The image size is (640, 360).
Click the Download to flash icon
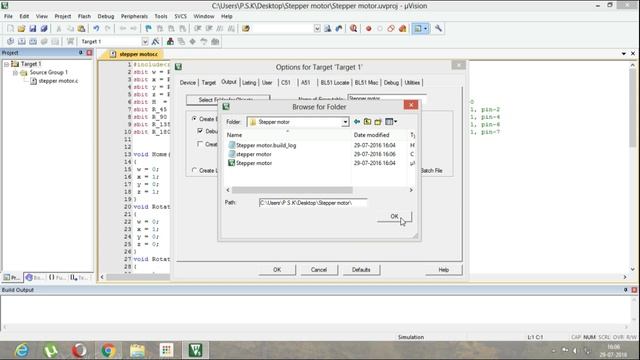click(x=71, y=42)
